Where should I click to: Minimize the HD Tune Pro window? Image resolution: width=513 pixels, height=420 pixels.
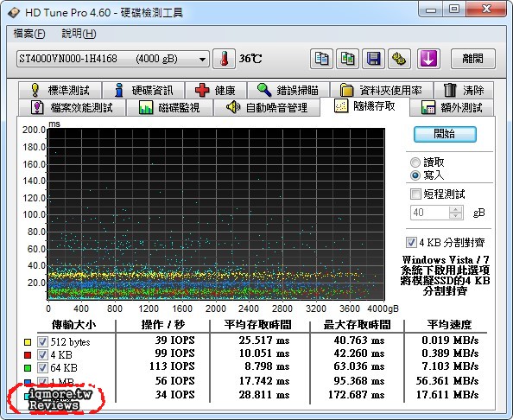(x=430, y=10)
